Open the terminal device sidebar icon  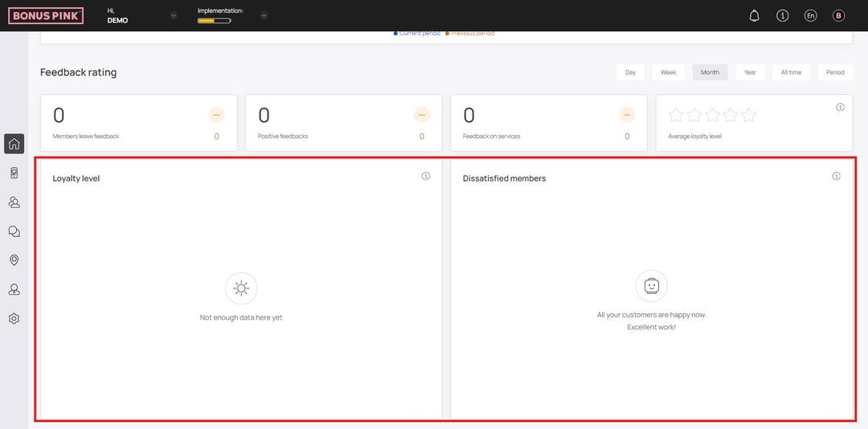[x=14, y=174]
